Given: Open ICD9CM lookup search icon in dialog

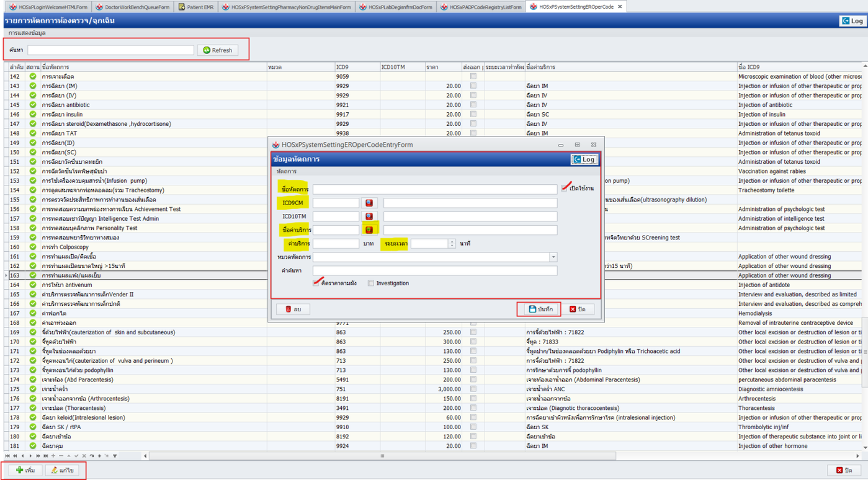Looking at the screenshot, I should point(369,203).
